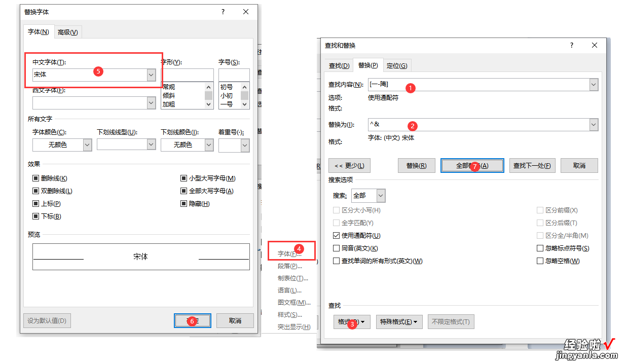Enable 忽略标点符号(S) checkbox

(540, 248)
